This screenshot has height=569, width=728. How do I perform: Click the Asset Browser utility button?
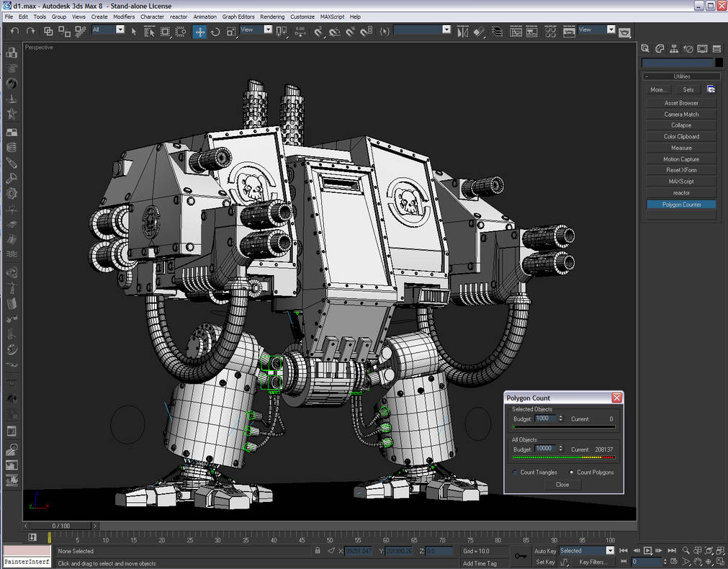pyautogui.click(x=681, y=103)
